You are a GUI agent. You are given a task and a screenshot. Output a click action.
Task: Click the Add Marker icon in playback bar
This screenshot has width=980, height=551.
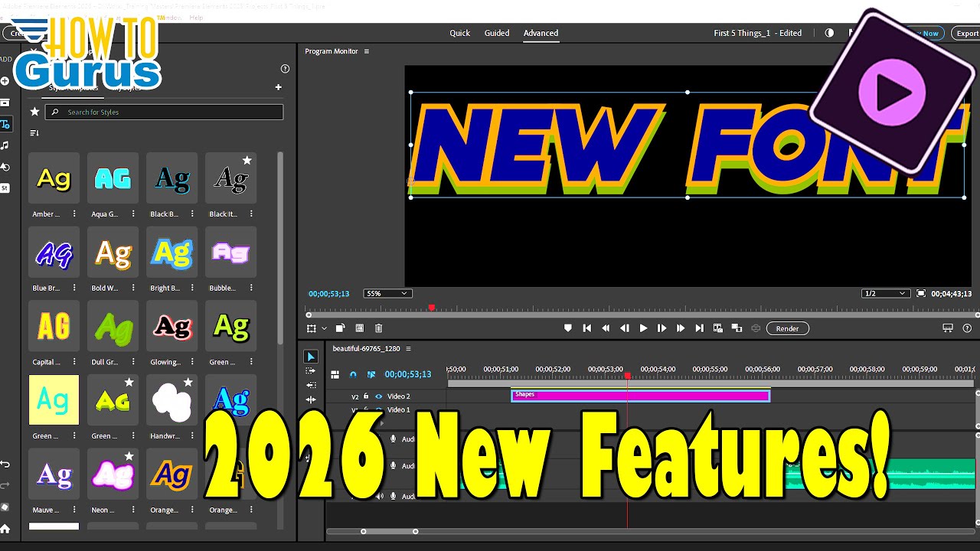click(x=568, y=328)
